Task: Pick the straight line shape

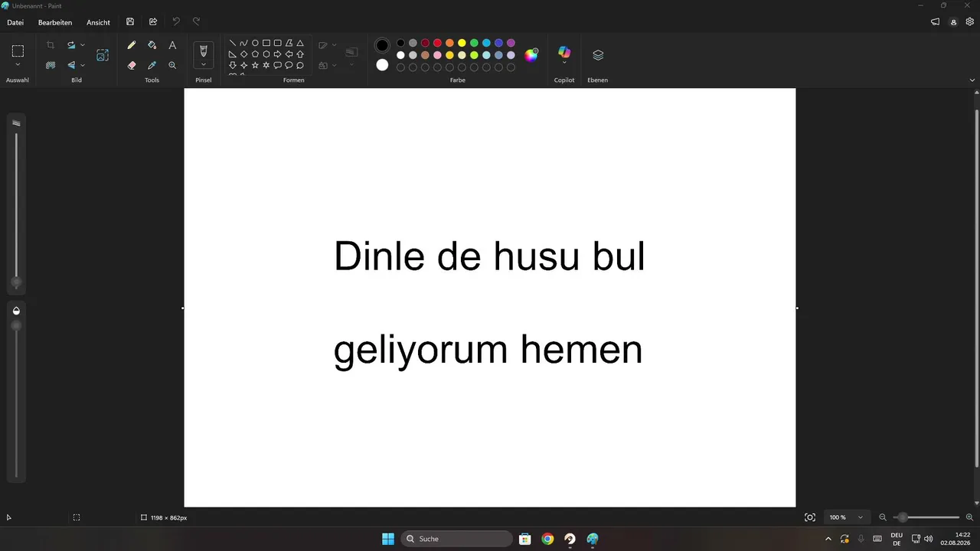Action: (x=233, y=44)
